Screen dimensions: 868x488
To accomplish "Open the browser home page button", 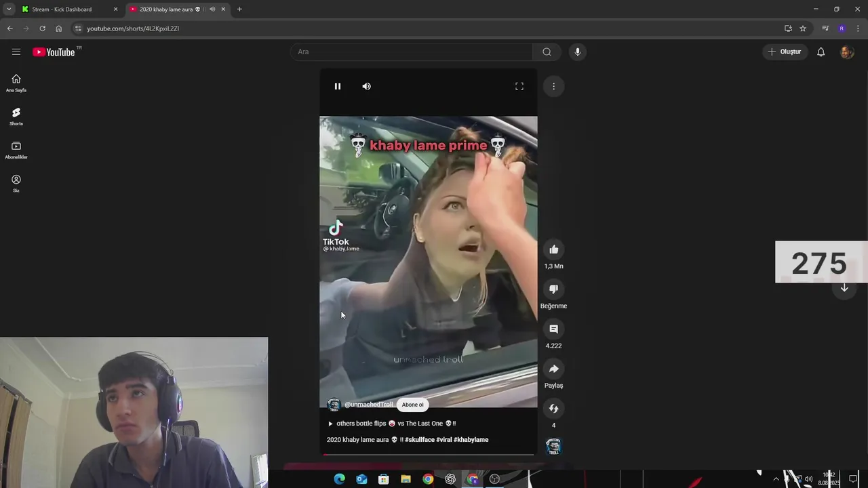I will click(58, 28).
